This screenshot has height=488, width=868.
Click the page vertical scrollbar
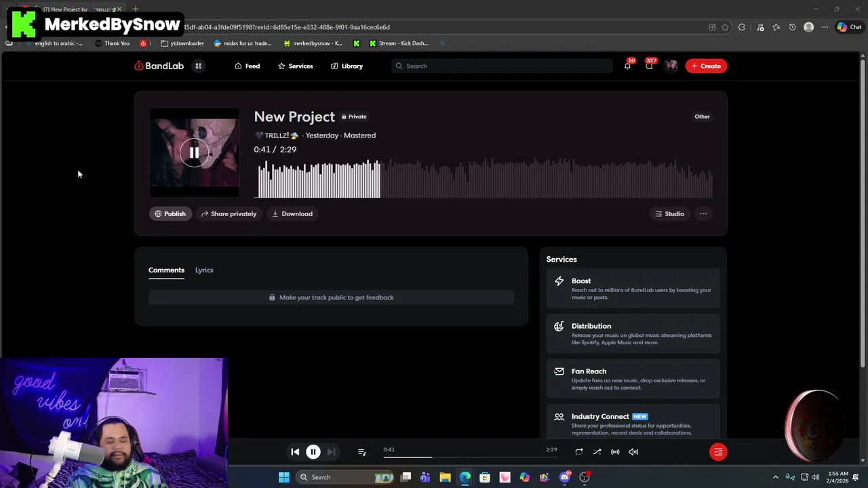[x=863, y=213]
